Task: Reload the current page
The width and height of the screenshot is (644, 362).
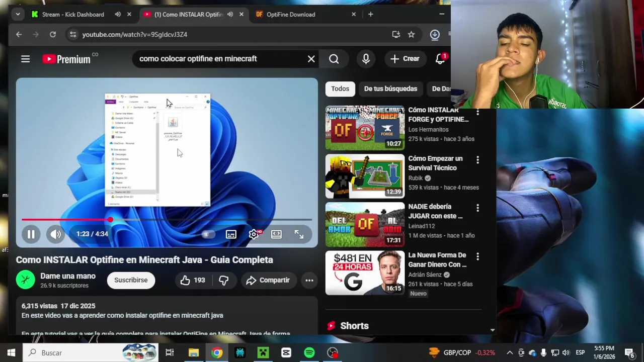Action: (x=53, y=34)
